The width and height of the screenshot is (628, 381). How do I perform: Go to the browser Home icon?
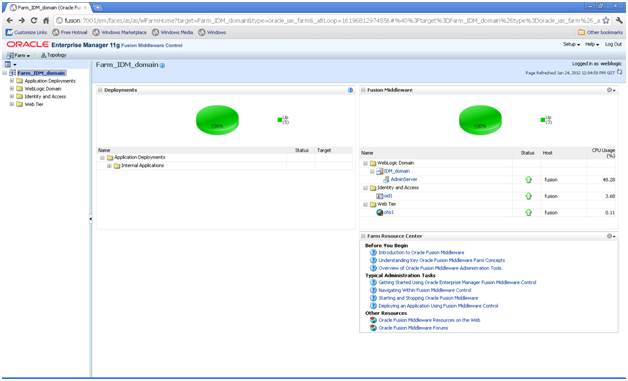[x=46, y=20]
